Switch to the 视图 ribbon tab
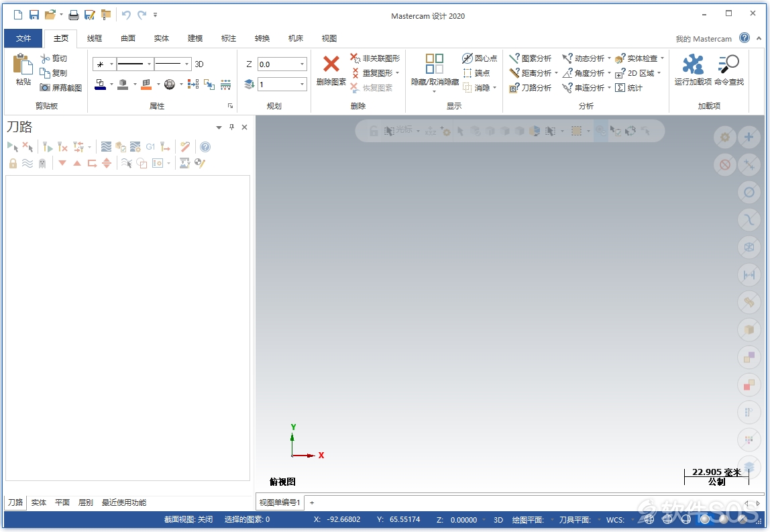This screenshot has height=532, width=770. pyautogui.click(x=329, y=38)
